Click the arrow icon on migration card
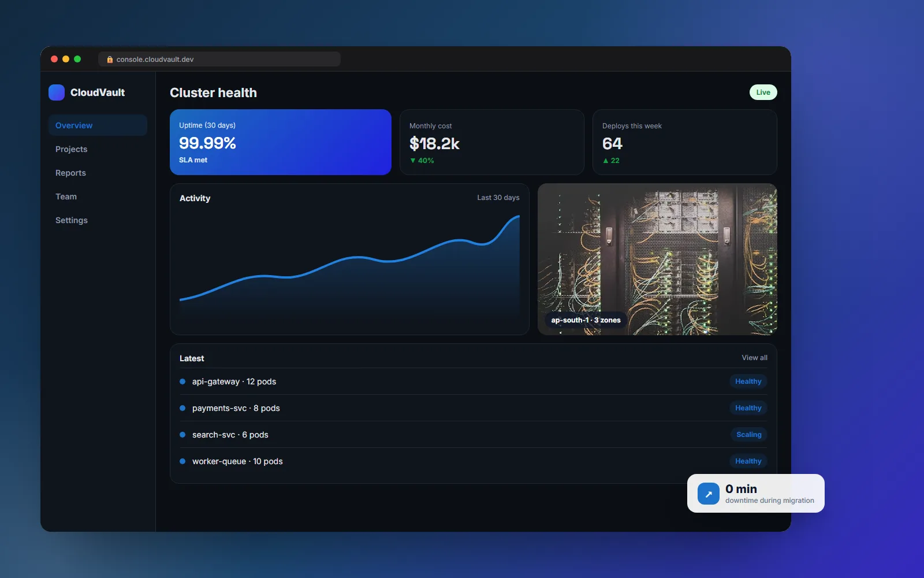The image size is (924, 578). click(709, 494)
